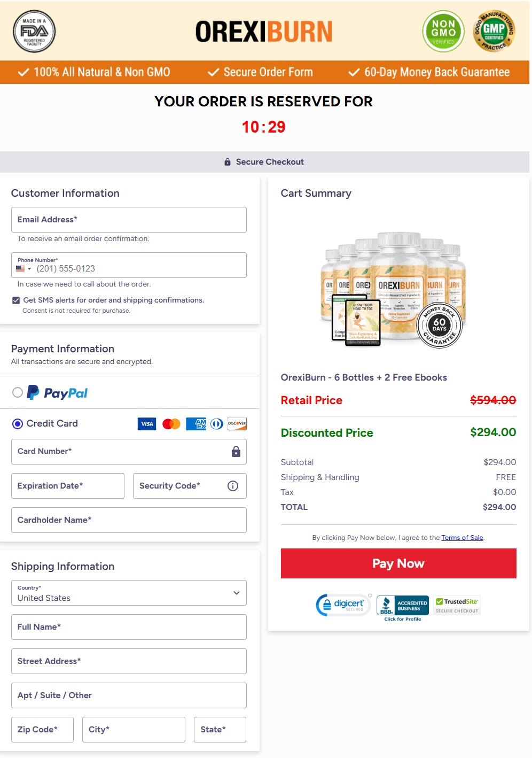Screen dimensions: 532x758
Task: Click the security code info icon
Action: [x=232, y=485]
